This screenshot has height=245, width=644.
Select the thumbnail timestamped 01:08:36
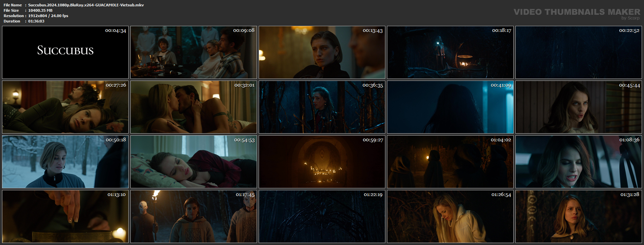coord(578,162)
